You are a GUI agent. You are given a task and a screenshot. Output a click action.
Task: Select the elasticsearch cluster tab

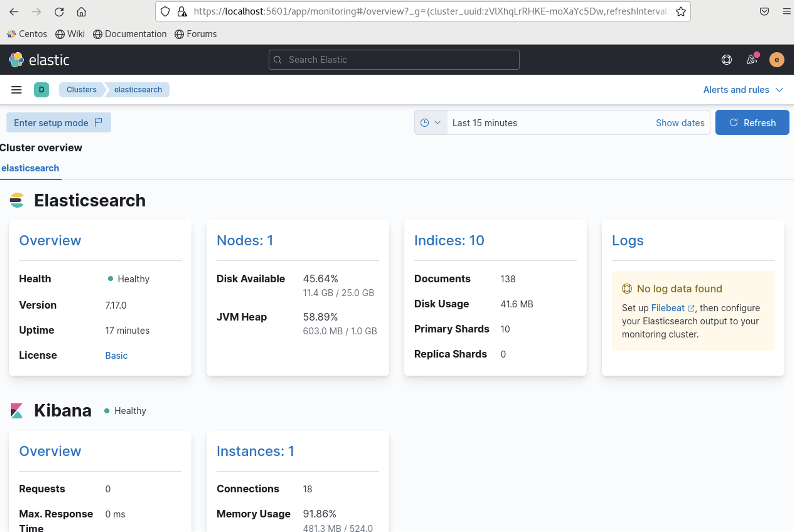30,168
